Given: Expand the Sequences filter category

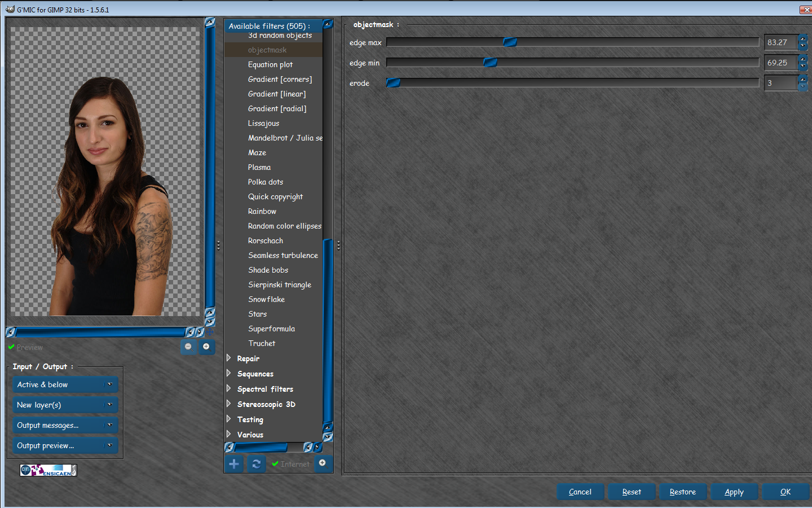Looking at the screenshot, I should coord(229,373).
